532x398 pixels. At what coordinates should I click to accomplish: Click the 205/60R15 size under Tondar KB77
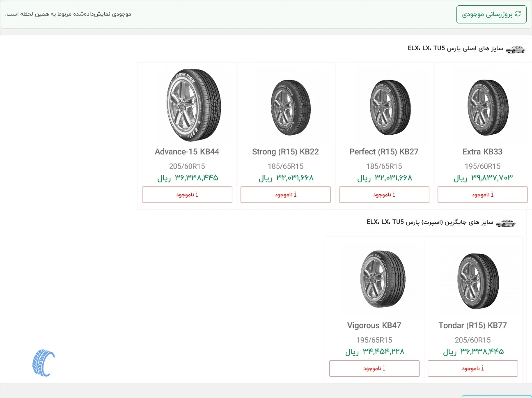(x=473, y=340)
